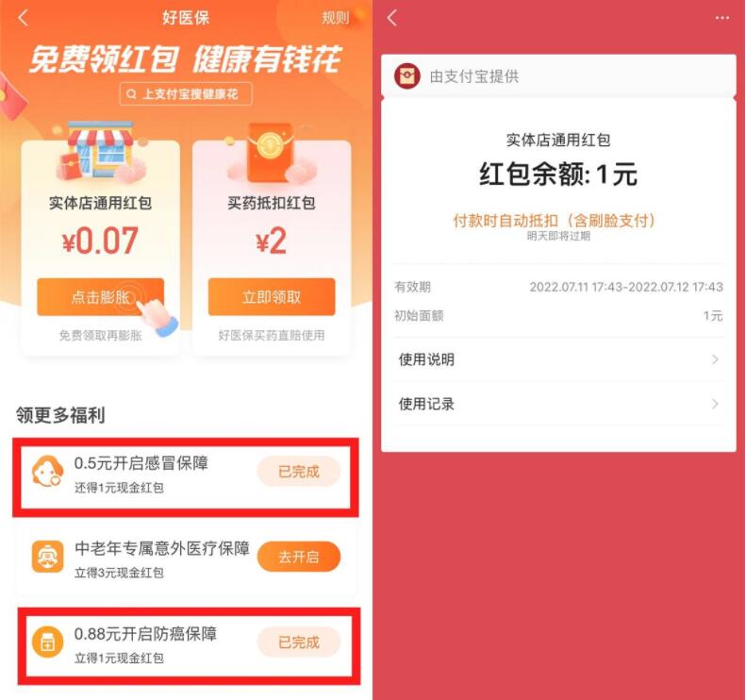
Task: Tap the 上支付宝搜健康花 search field
Action: pyautogui.click(x=186, y=93)
